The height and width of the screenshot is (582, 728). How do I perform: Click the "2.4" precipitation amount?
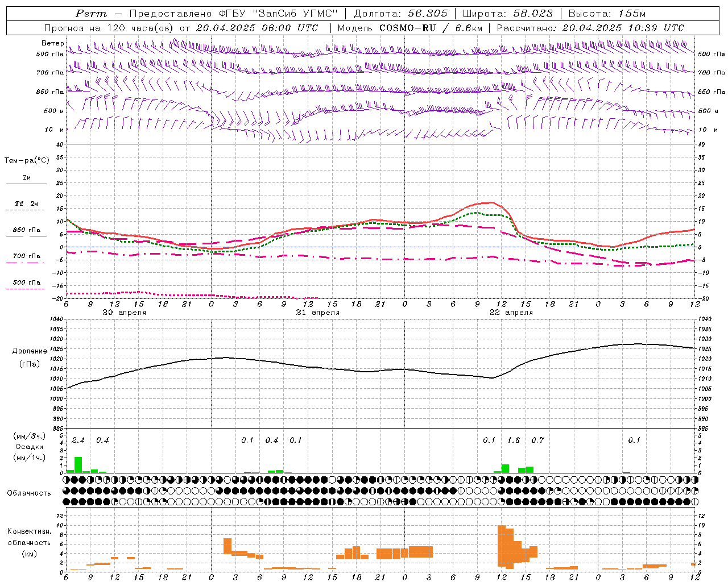(78, 440)
